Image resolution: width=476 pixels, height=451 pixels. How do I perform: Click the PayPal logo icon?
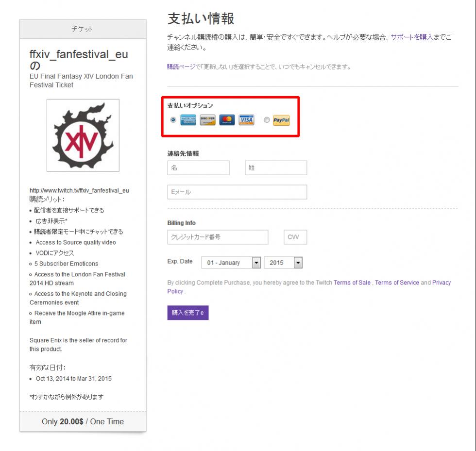(281, 120)
